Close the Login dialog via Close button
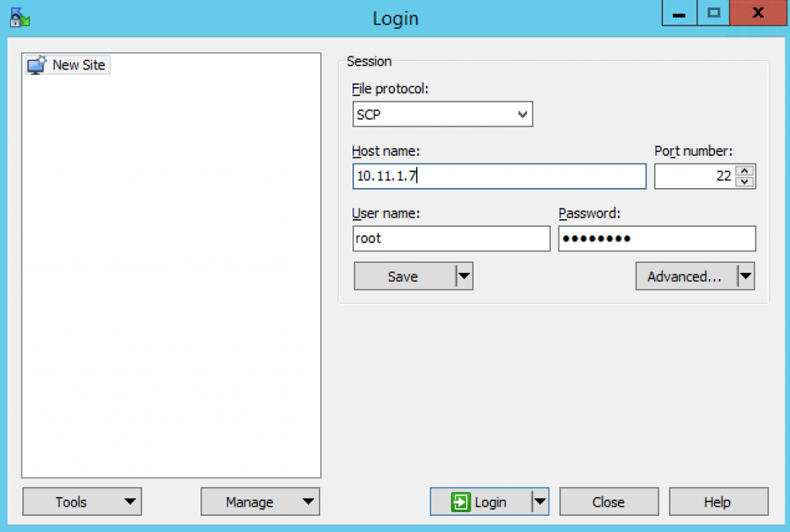This screenshot has width=790, height=532. 609,502
